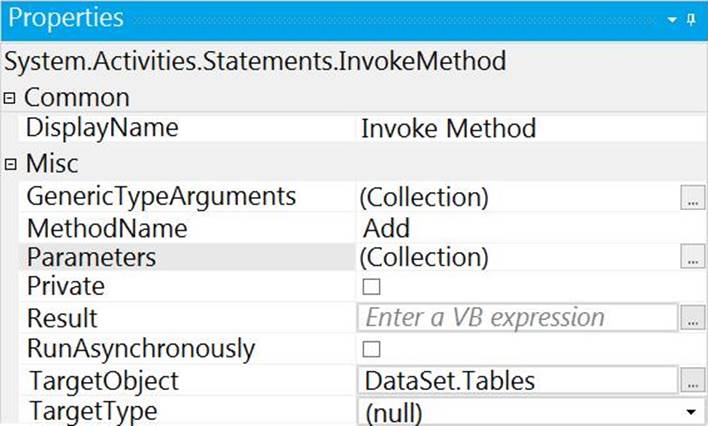The height and width of the screenshot is (426, 708).
Task: Click the Result VB expression field
Action: (515, 318)
